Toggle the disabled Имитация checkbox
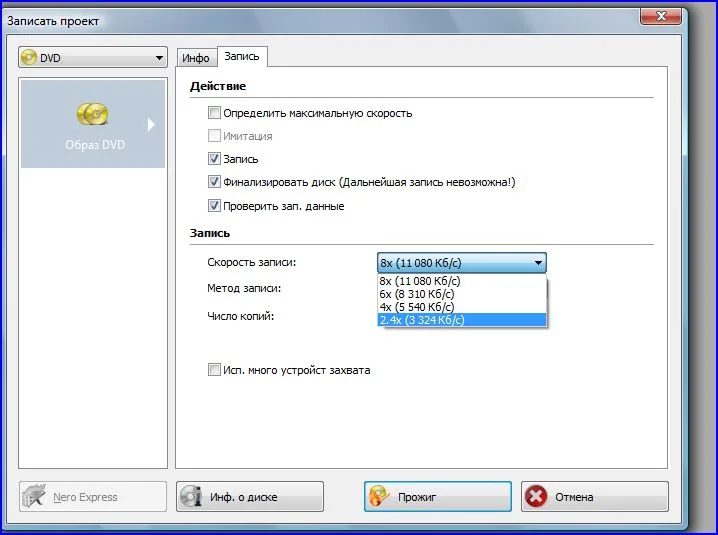The height and width of the screenshot is (535, 718). pyautogui.click(x=214, y=136)
